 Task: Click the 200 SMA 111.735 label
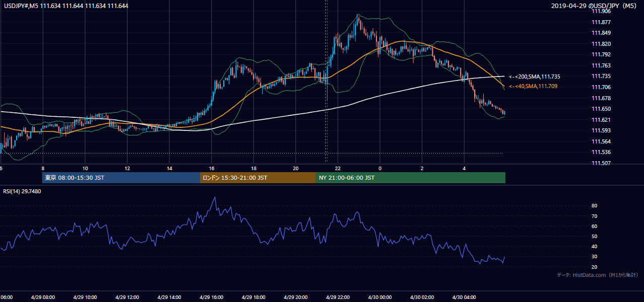coord(534,77)
